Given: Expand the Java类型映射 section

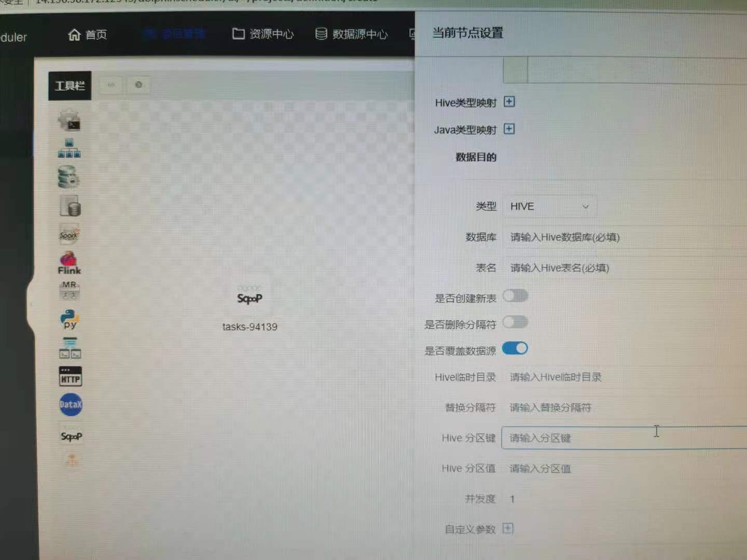Looking at the screenshot, I should tap(508, 129).
